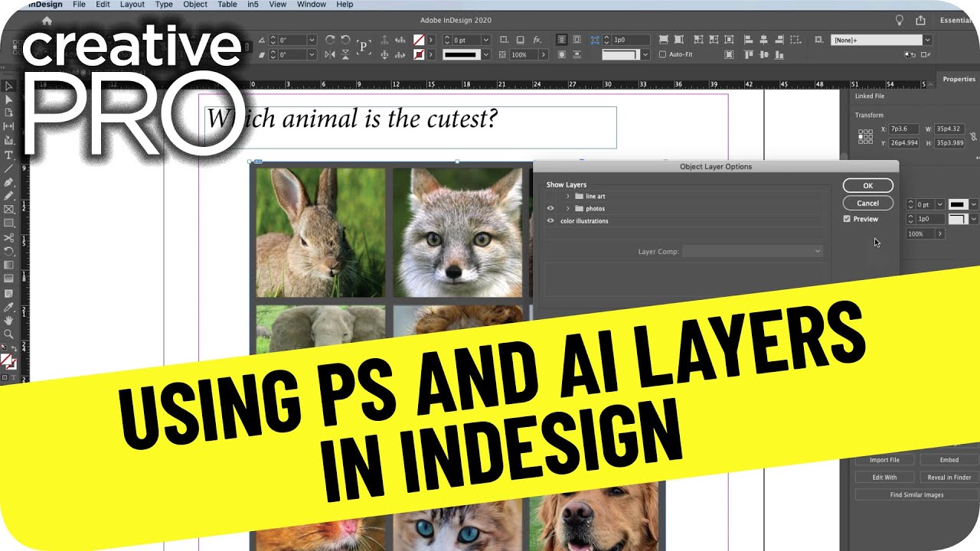Click the fill and stroke swatch in toolbox

(x=7, y=360)
